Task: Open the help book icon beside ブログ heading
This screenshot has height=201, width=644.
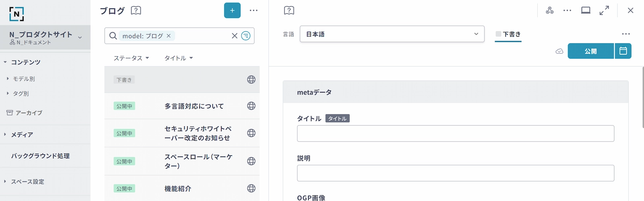Action: click(x=136, y=10)
